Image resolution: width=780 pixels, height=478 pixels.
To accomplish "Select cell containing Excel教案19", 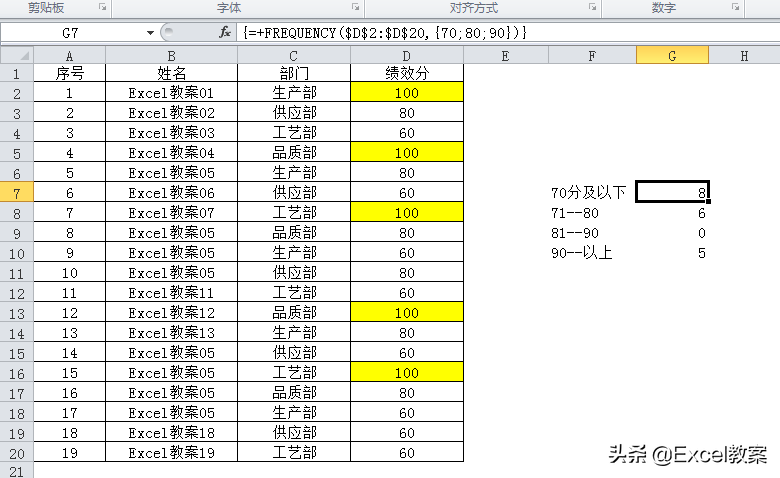I will (172, 453).
